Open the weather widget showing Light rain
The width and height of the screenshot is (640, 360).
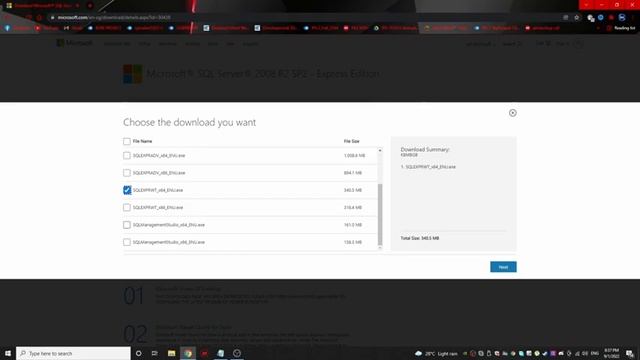[x=436, y=353]
